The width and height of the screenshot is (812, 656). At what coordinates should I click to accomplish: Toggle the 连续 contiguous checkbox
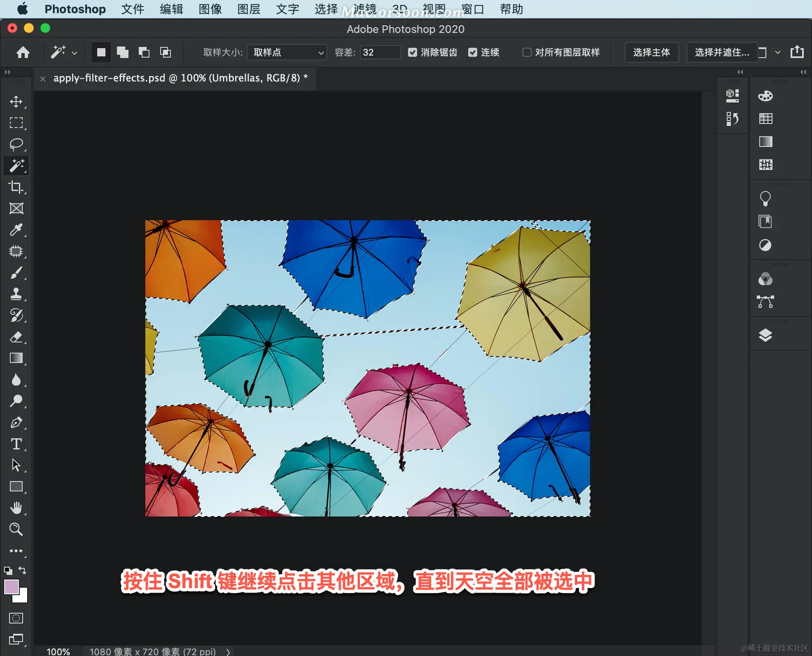click(472, 52)
